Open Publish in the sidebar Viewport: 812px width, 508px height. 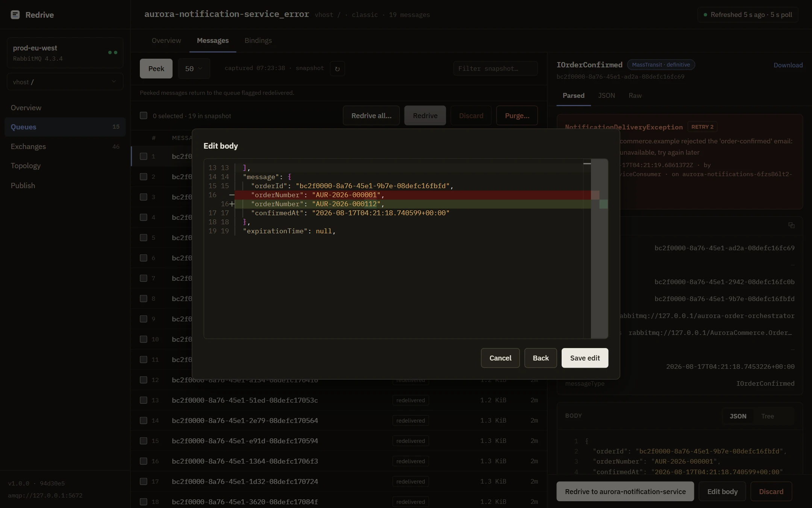[x=65, y=186]
